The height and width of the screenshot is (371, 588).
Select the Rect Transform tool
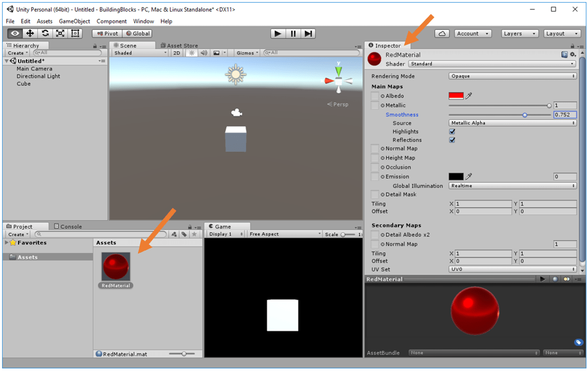pyautogui.click(x=75, y=33)
